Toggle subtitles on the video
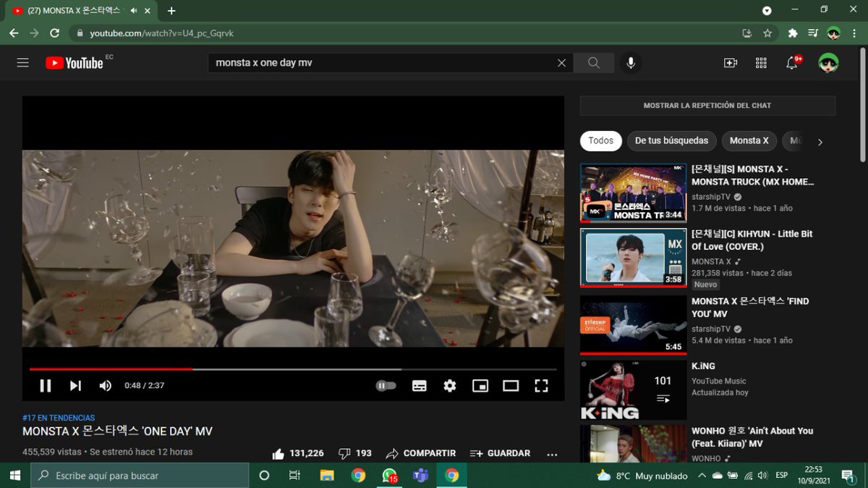 tap(420, 386)
